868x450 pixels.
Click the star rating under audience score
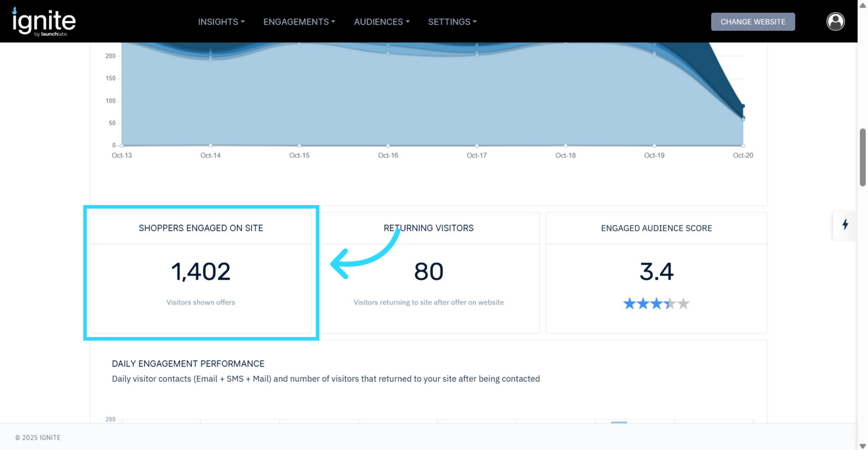click(x=656, y=304)
